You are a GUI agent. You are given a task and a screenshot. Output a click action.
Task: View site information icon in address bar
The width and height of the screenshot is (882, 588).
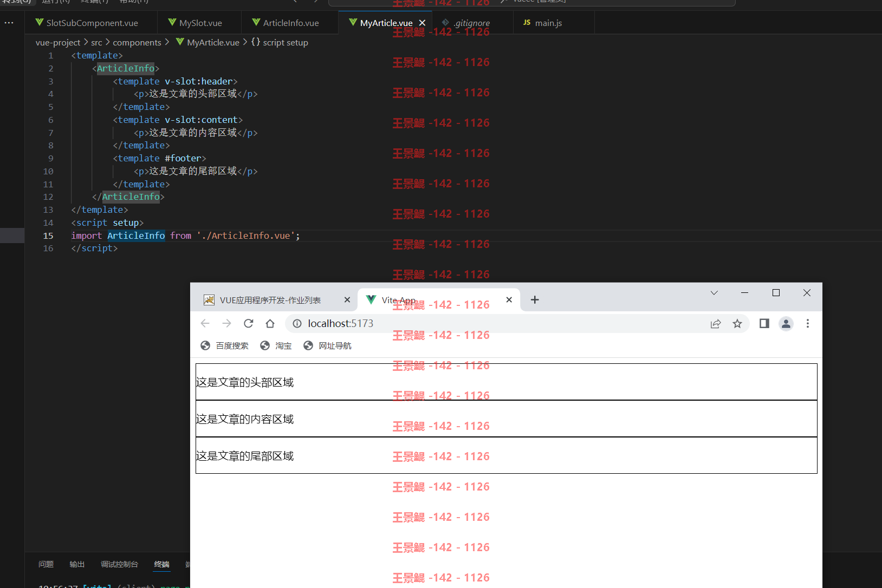click(297, 323)
